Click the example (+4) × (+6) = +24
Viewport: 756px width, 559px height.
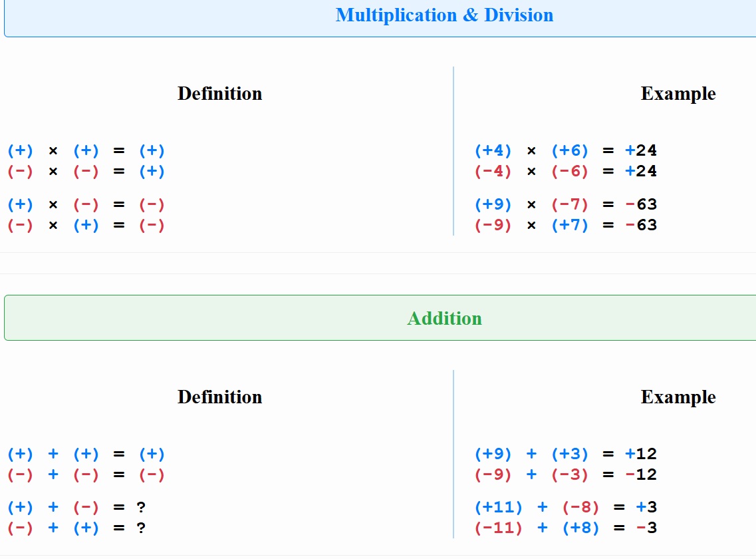[565, 151]
